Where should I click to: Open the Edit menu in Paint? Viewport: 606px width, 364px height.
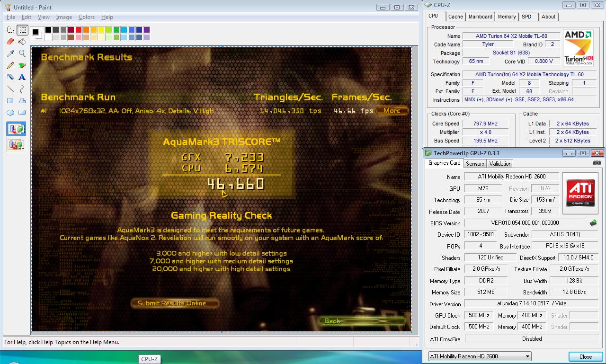[27, 17]
